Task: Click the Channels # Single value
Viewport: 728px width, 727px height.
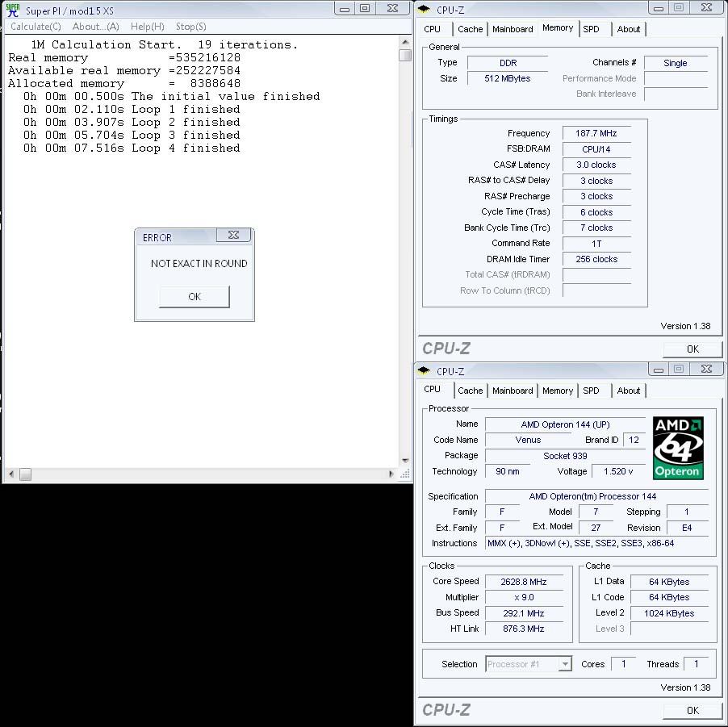Action: pos(675,63)
